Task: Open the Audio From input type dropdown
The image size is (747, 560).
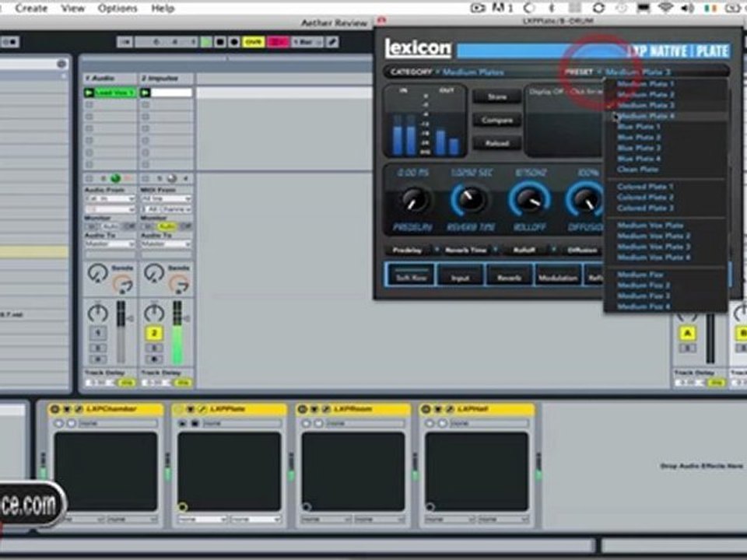Action: 110,198
